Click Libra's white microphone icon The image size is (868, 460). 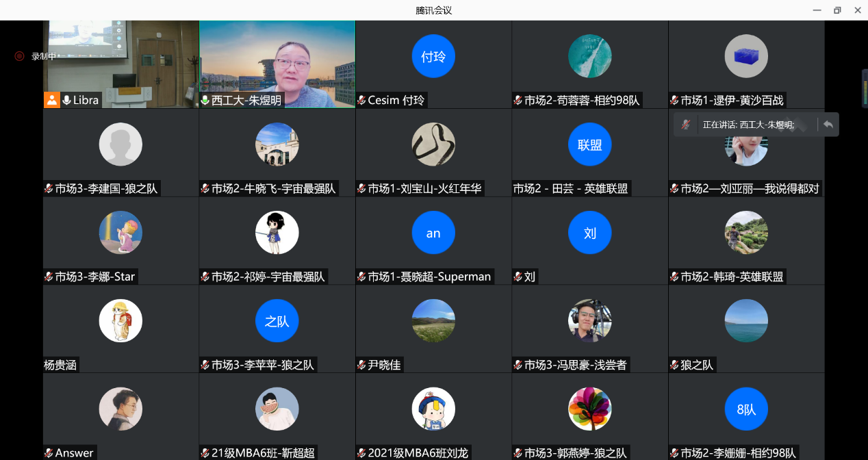pos(67,101)
